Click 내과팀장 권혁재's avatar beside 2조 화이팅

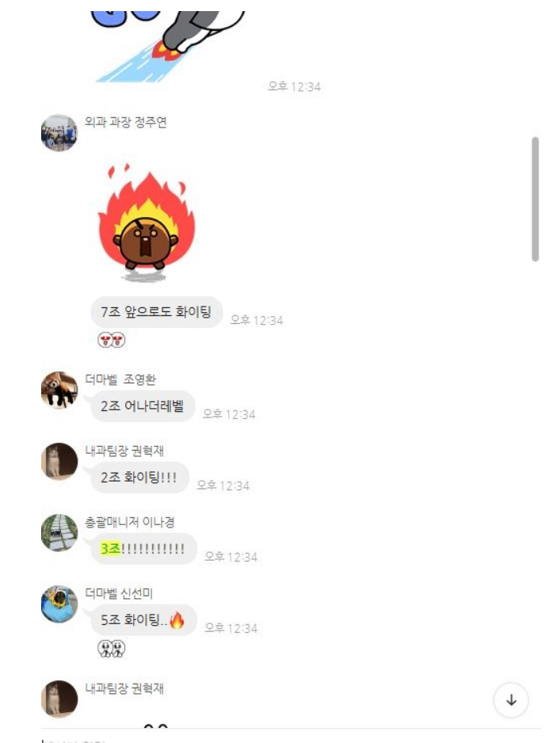pos(59,461)
